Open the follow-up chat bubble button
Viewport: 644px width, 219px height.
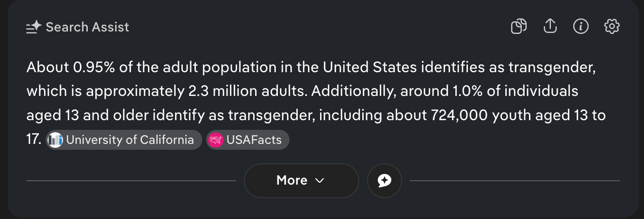[384, 181]
